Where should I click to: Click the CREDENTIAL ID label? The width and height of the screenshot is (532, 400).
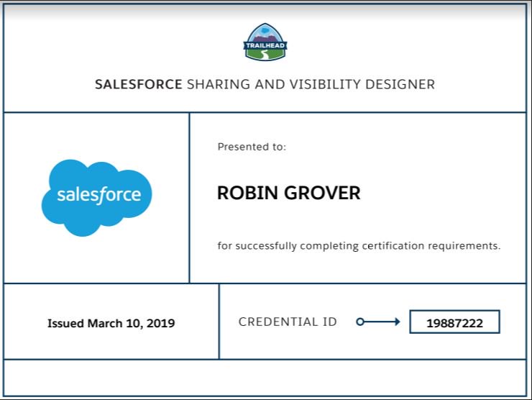tap(288, 322)
